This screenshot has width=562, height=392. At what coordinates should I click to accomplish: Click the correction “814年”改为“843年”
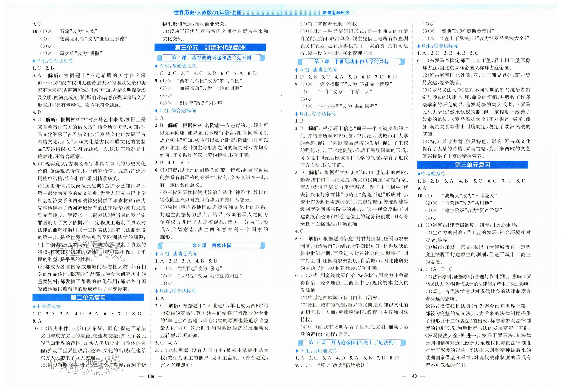201,103
